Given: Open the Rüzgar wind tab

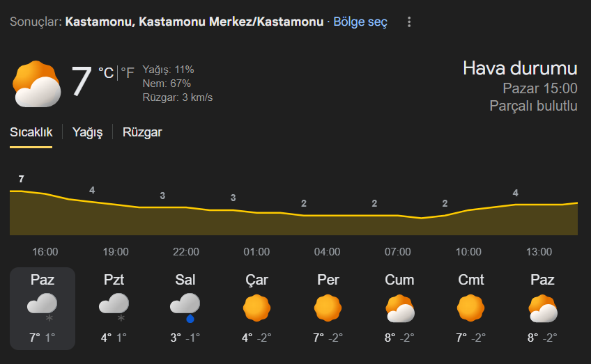Looking at the screenshot, I should point(142,132).
